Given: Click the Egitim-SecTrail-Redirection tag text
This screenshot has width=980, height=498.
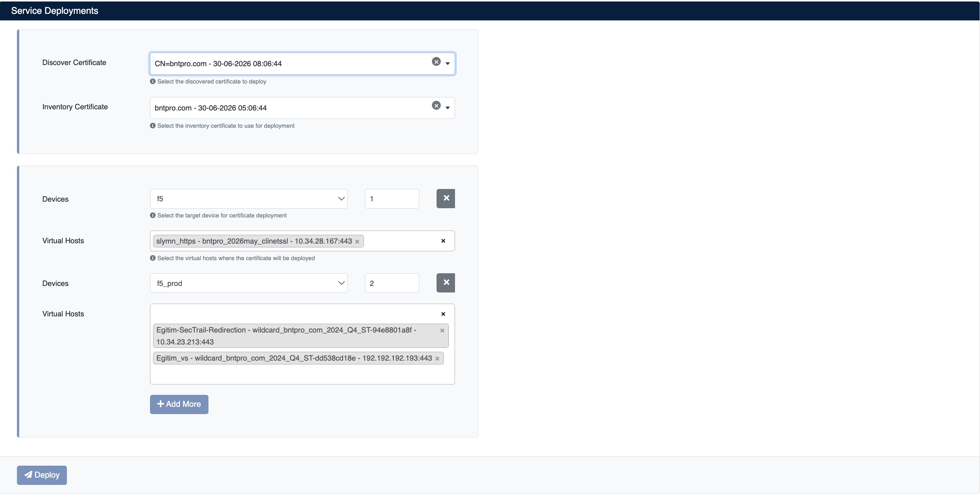Looking at the screenshot, I should tap(286, 336).
